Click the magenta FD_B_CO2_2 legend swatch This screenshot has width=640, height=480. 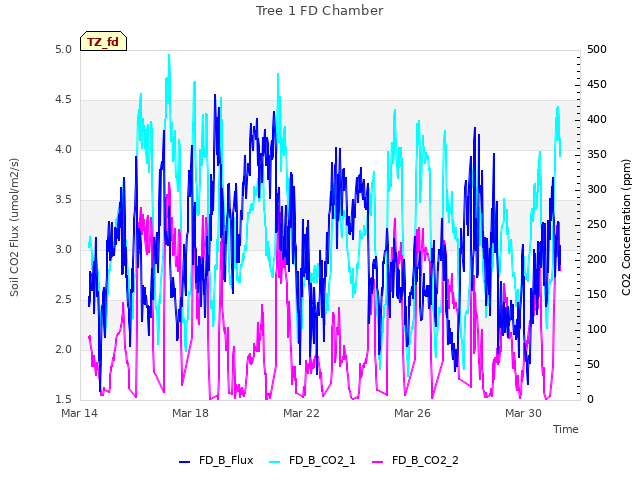tap(378, 462)
